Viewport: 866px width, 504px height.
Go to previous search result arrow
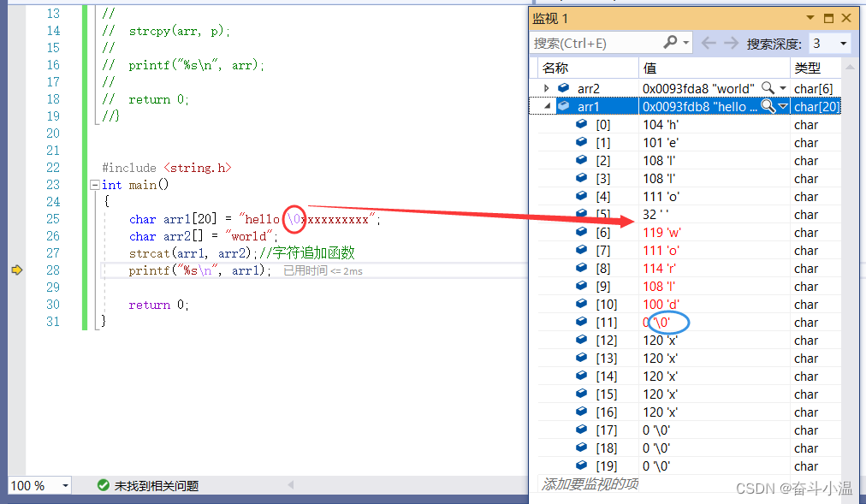click(709, 43)
